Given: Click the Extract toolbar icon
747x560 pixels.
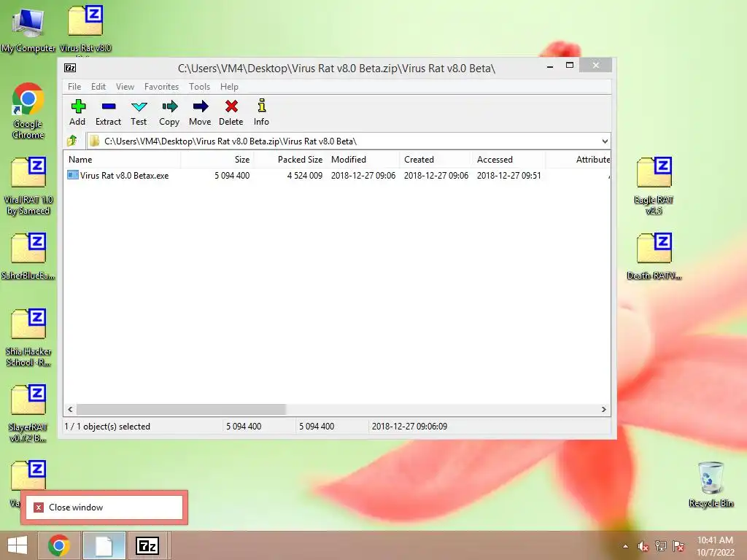Looking at the screenshot, I should (109, 106).
